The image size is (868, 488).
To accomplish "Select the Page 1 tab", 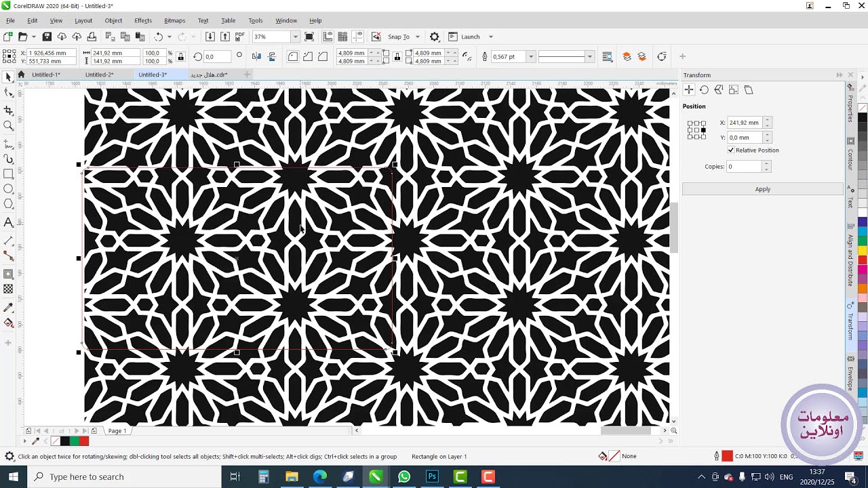I will 117,430.
